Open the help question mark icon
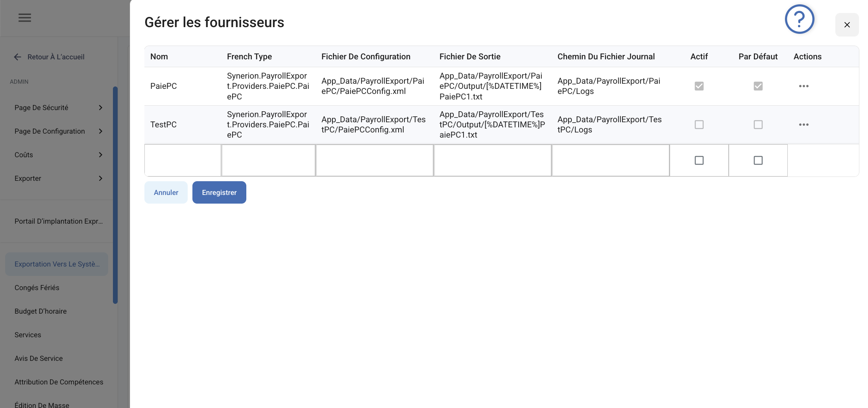 [x=799, y=19]
